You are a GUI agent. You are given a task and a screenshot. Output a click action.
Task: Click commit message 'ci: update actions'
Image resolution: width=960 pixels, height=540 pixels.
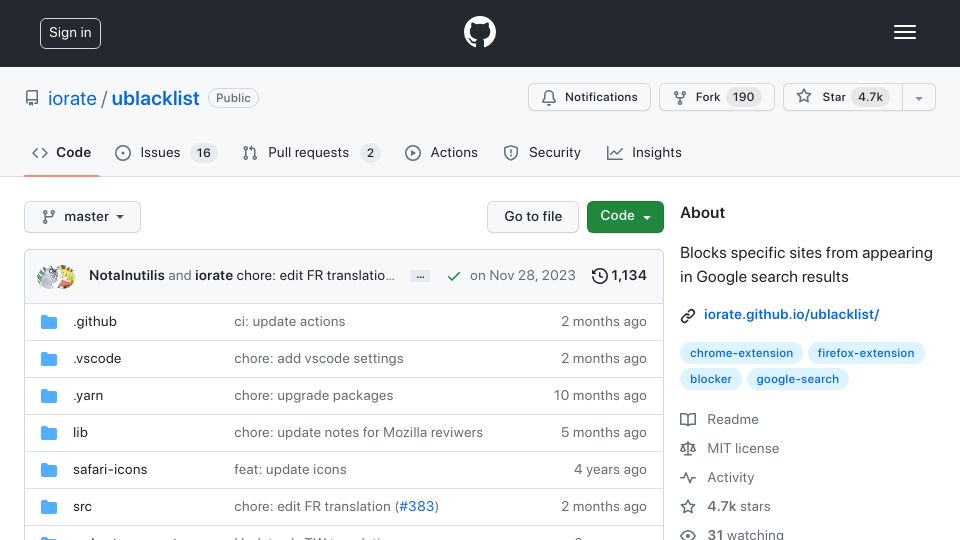coord(290,321)
